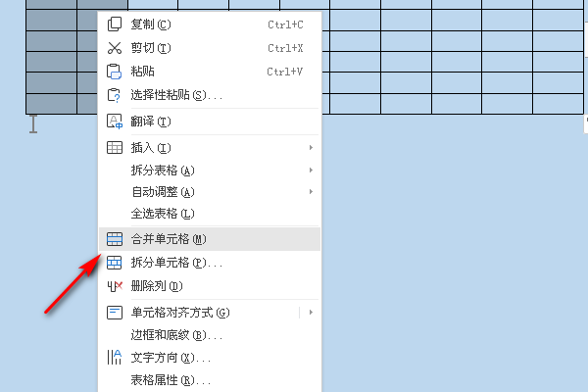Open the Cell Alignment submenu arrow

coord(311,313)
